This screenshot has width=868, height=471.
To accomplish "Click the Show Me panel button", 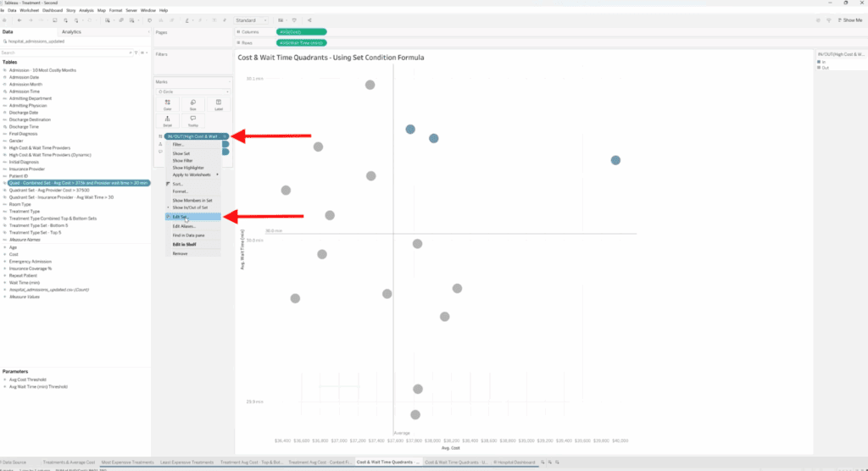I will [x=850, y=20].
